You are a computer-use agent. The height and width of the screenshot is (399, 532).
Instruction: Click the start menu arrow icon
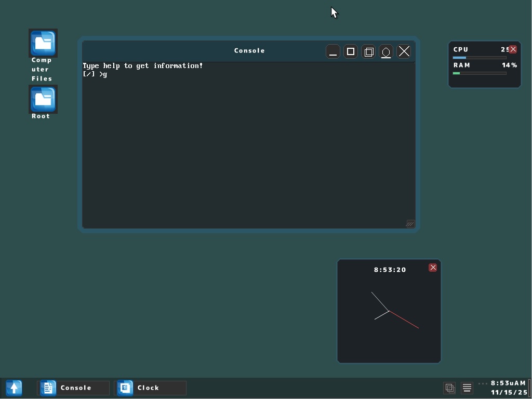point(14,388)
